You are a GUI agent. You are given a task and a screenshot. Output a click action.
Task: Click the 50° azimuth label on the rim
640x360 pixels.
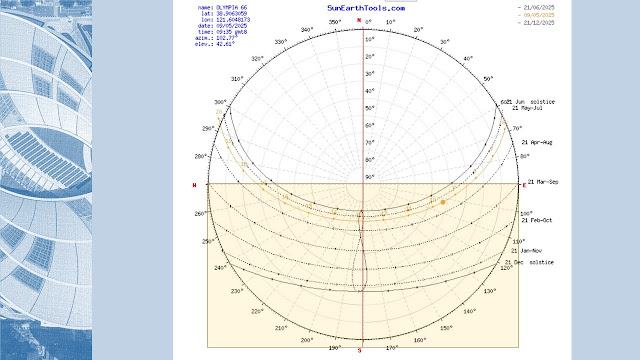tap(489, 79)
